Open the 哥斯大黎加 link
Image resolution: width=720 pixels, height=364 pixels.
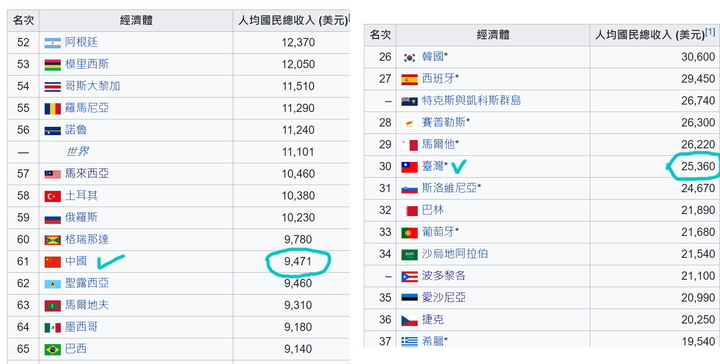click(x=92, y=86)
